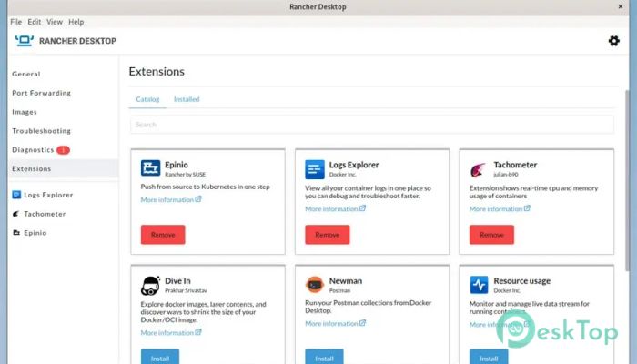Open Preferences with the gear icon

(x=614, y=41)
